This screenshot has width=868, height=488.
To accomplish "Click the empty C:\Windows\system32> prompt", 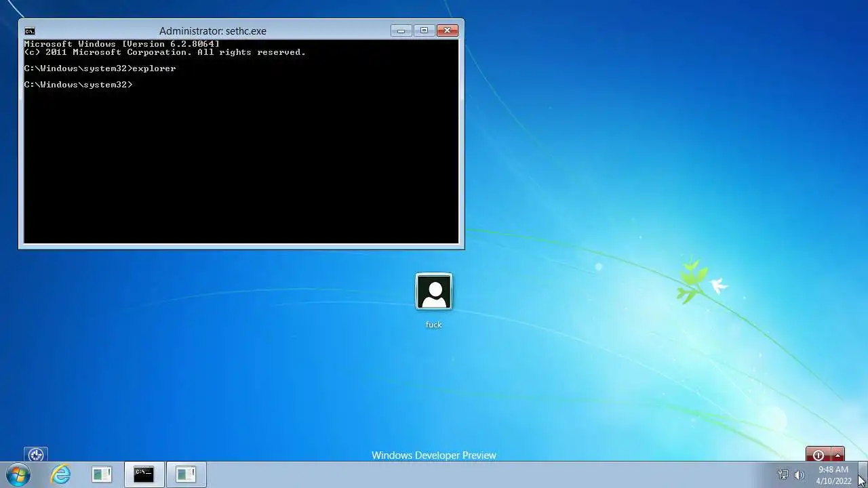I will click(x=79, y=85).
